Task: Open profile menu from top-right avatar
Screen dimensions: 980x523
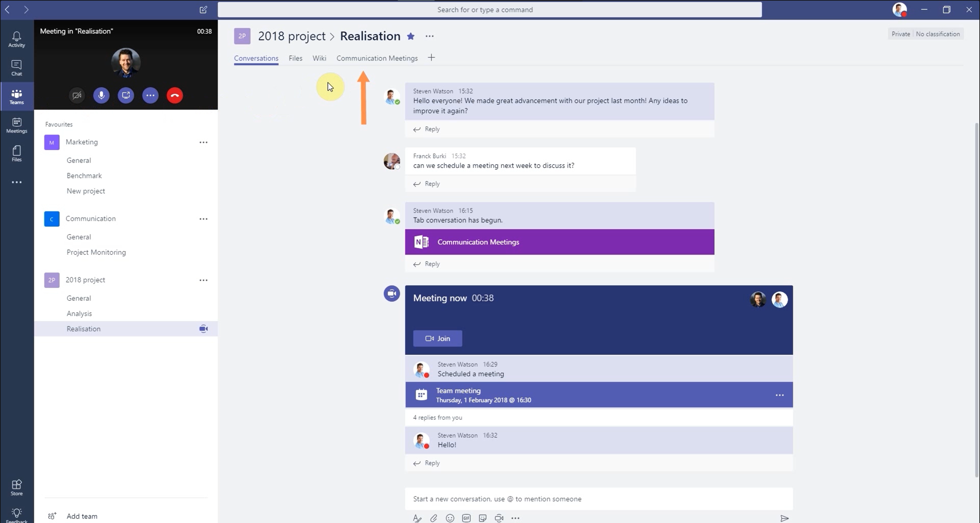Action: pos(900,9)
